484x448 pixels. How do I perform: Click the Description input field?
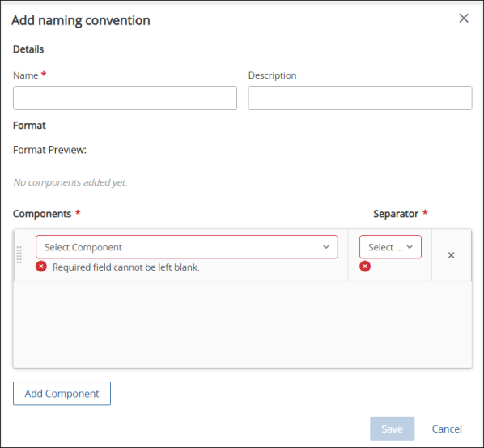360,98
